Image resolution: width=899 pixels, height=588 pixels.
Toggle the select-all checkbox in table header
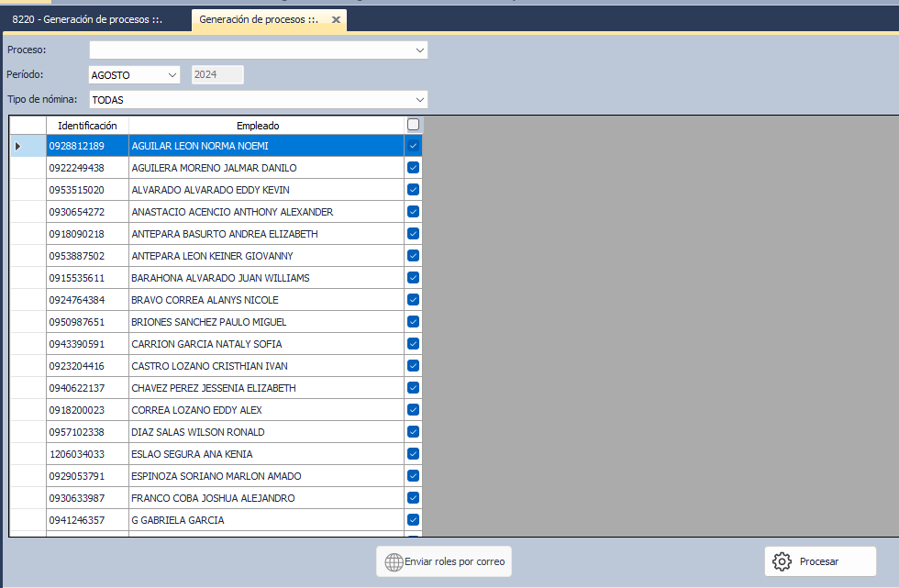[413, 125]
